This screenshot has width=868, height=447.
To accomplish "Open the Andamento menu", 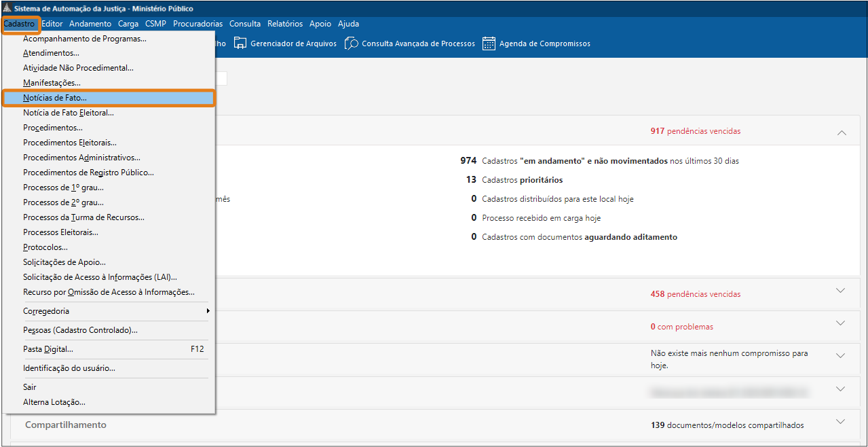I will coord(90,24).
